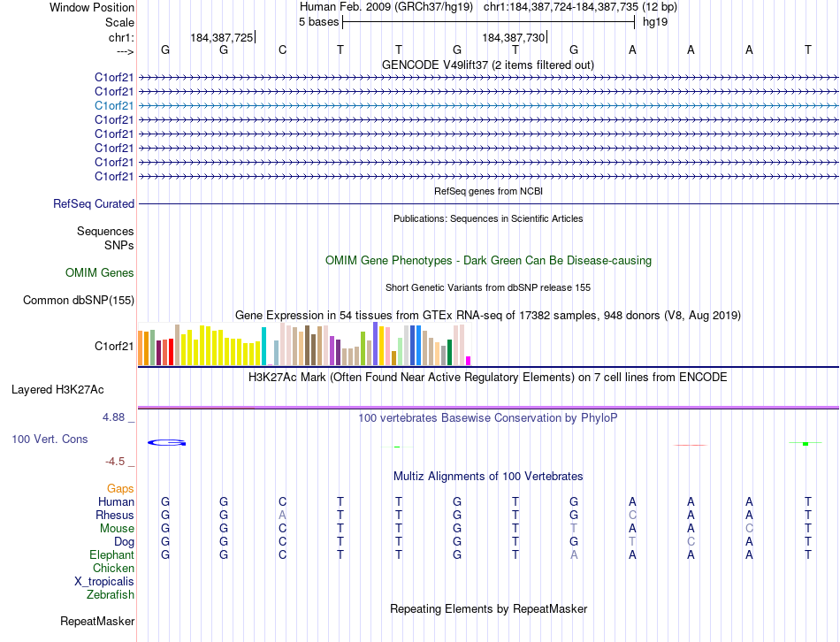Screen dimensions: 840x642
Task: Select the OMIM Genes track label
Action: tap(100, 272)
